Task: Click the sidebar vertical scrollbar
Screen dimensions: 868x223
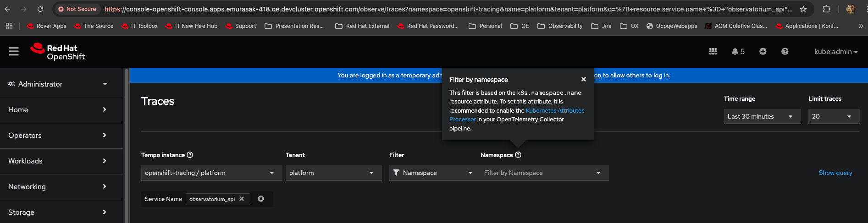Action: [x=127, y=146]
